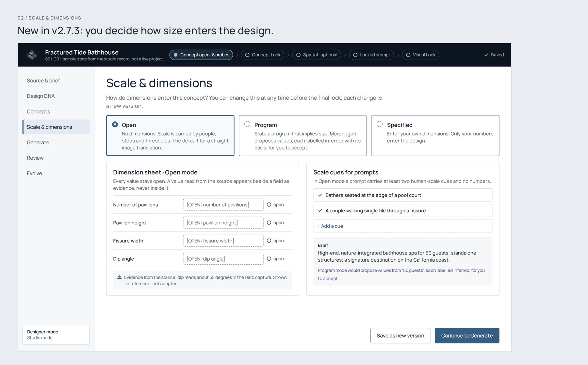Select the Specified radio option
Screen dimensions: 588x365
point(380,124)
